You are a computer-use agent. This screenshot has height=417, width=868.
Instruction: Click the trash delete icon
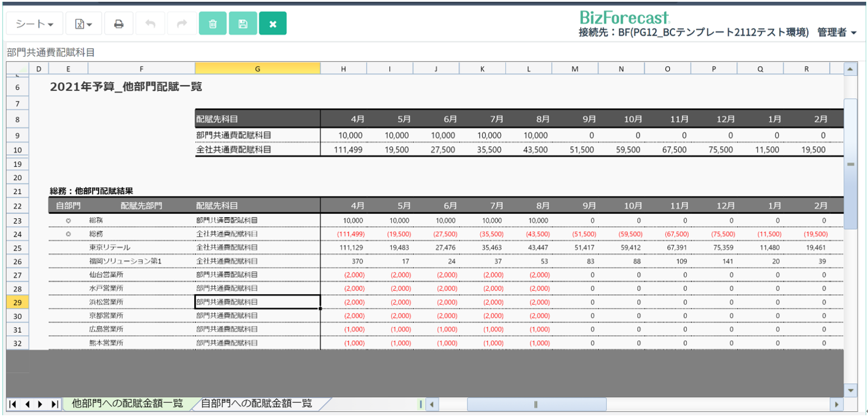coord(213,24)
